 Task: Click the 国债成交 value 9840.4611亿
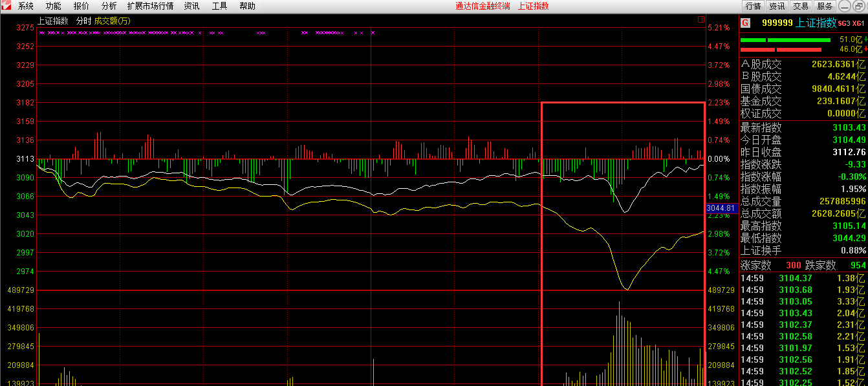tap(838, 89)
